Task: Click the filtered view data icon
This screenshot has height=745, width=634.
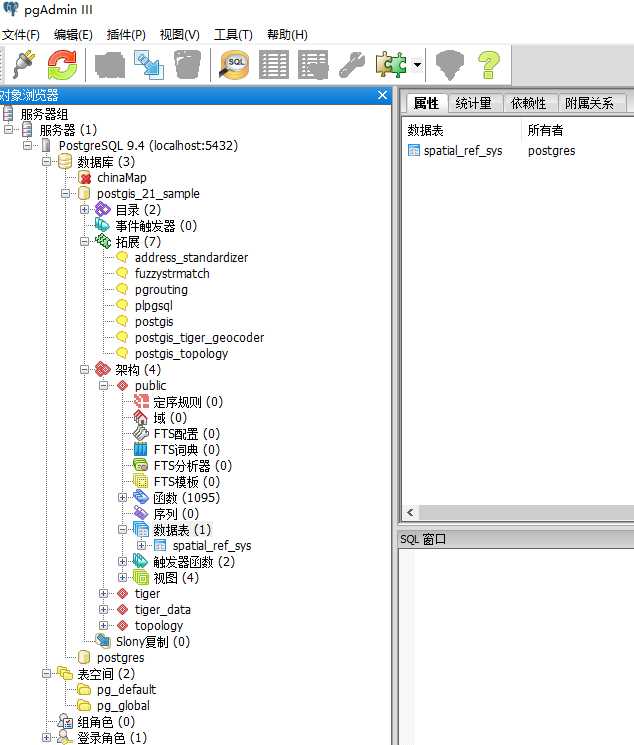Action: click(313, 65)
